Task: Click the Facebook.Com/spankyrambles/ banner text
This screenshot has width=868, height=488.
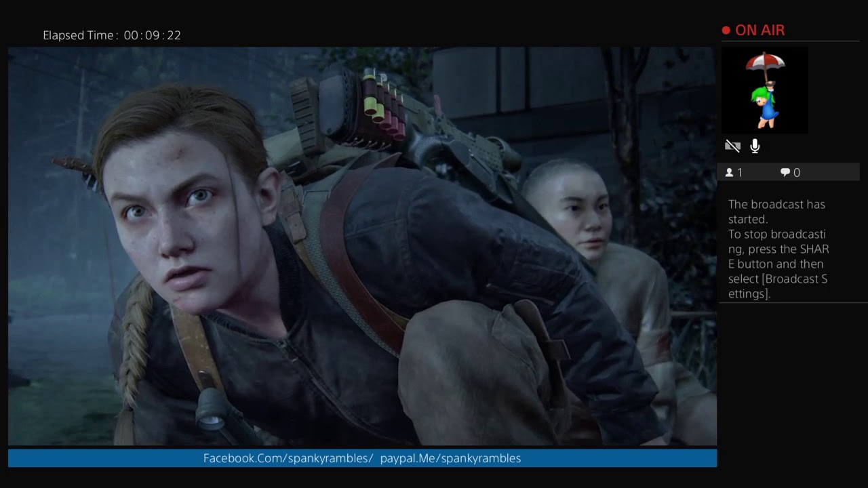Action: pyautogui.click(x=288, y=458)
